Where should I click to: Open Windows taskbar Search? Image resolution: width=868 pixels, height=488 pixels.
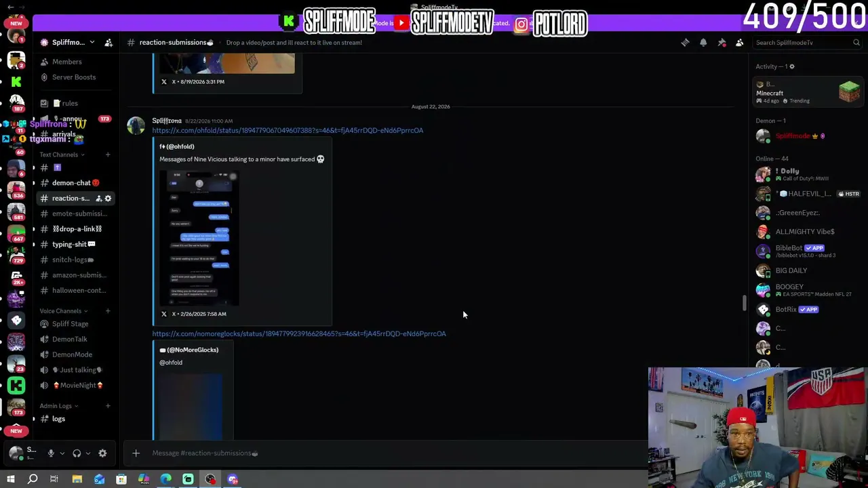[32, 479]
